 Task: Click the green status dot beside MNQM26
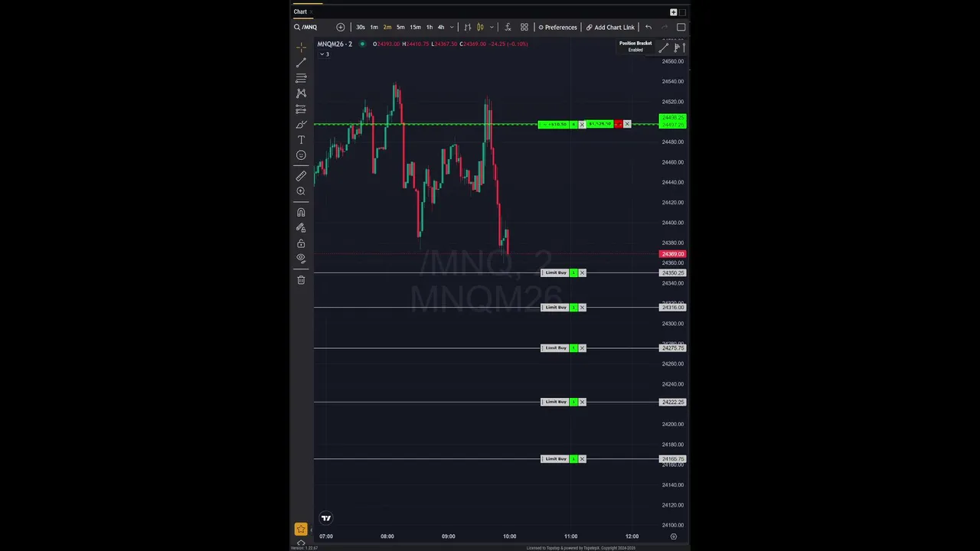pyautogui.click(x=362, y=44)
